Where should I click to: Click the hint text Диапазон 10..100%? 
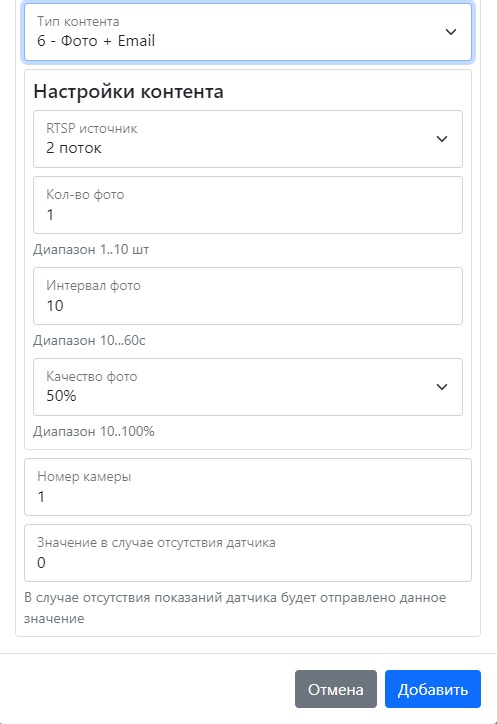(x=94, y=432)
